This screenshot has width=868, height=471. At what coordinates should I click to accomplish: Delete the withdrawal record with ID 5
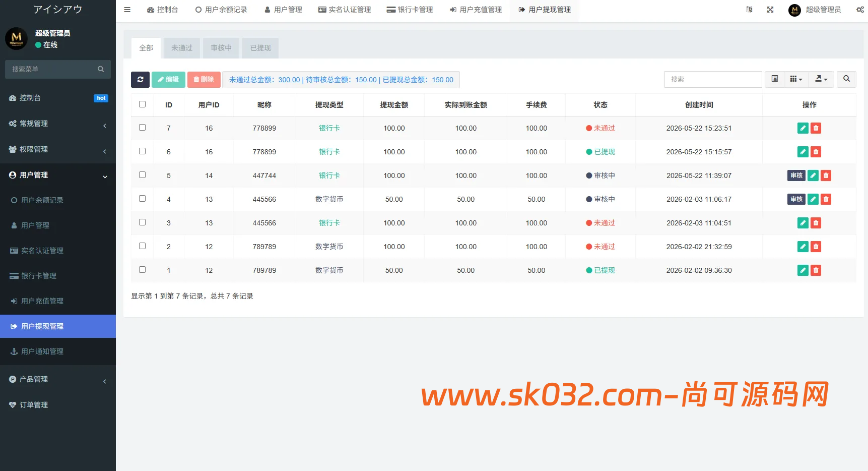coord(826,175)
